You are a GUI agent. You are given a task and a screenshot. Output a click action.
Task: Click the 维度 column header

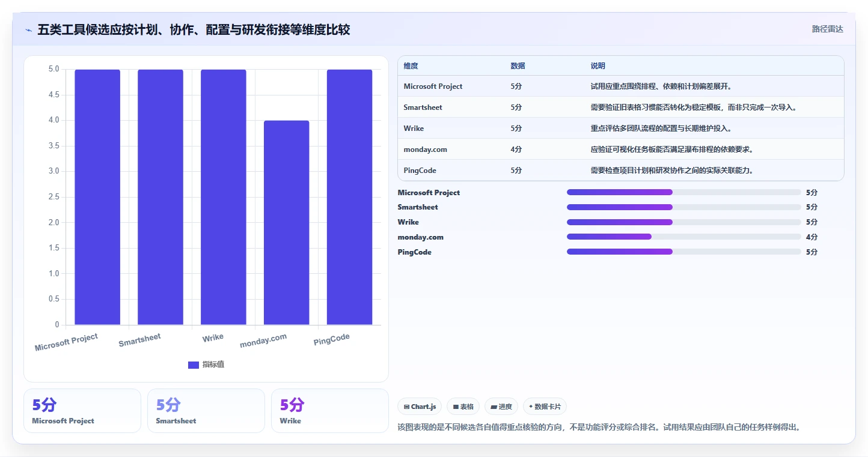click(x=411, y=66)
